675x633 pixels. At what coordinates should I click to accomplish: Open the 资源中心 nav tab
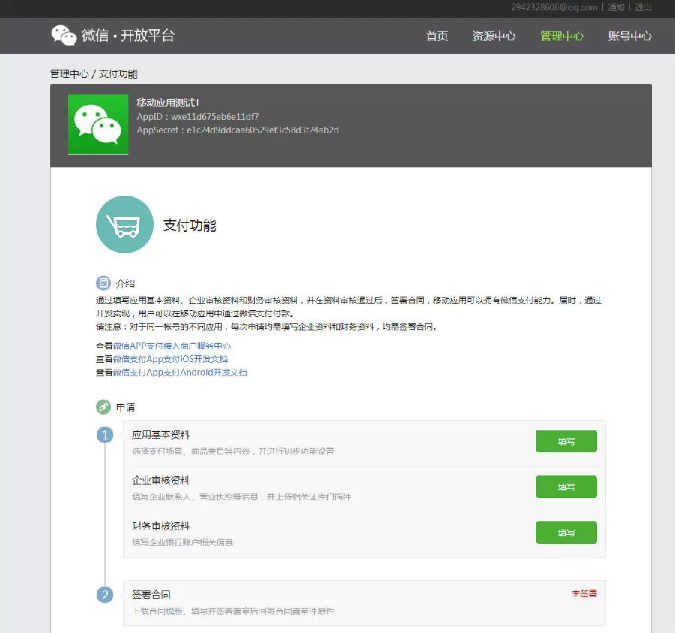(x=494, y=36)
